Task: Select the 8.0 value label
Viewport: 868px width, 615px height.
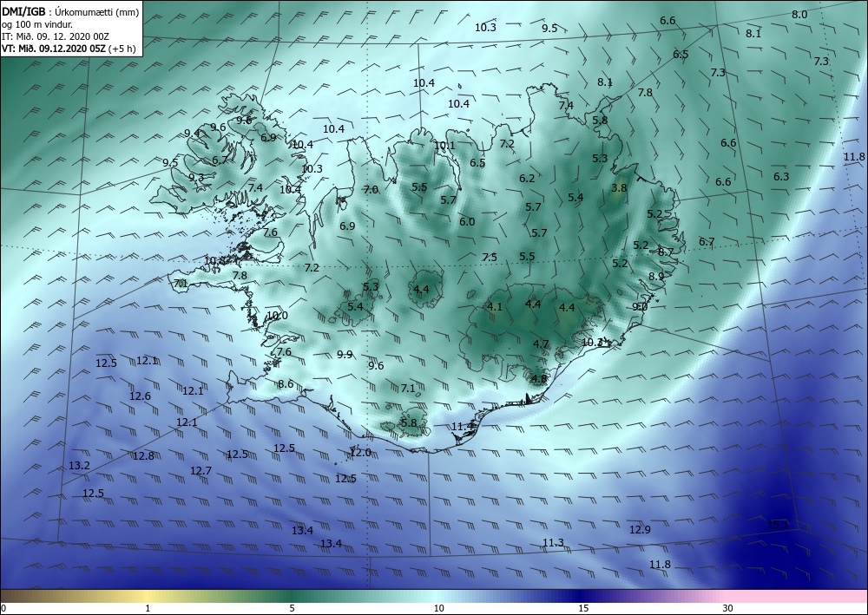Action: click(799, 15)
